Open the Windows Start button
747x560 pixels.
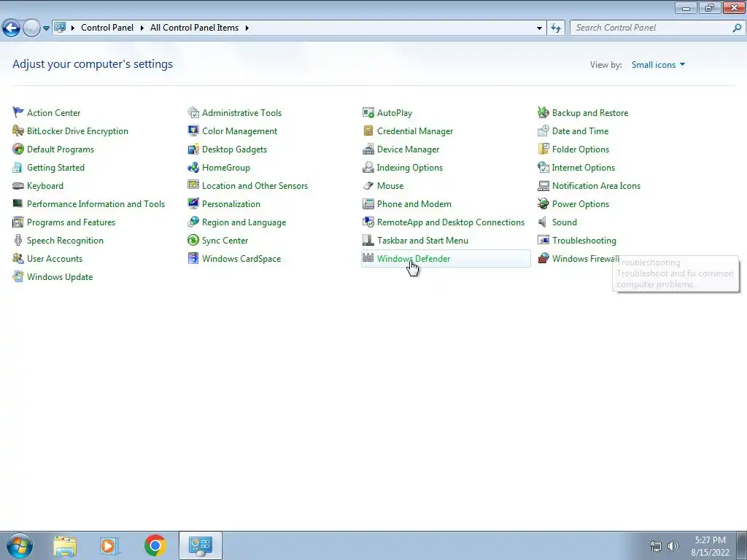pos(20,545)
